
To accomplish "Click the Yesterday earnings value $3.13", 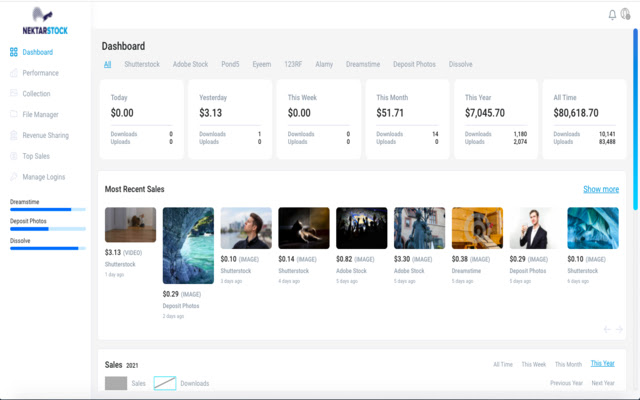I will click(x=211, y=113).
